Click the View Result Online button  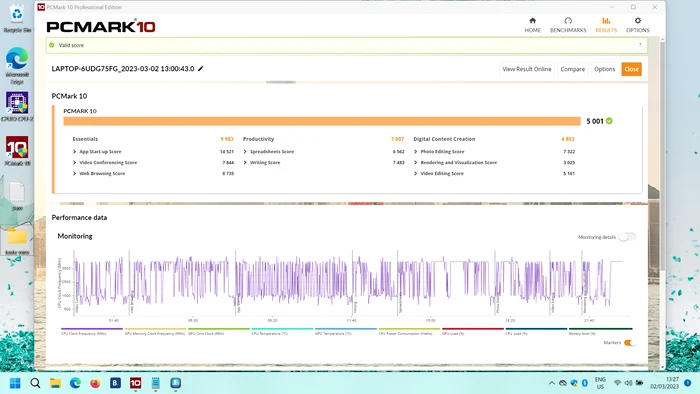tap(527, 69)
